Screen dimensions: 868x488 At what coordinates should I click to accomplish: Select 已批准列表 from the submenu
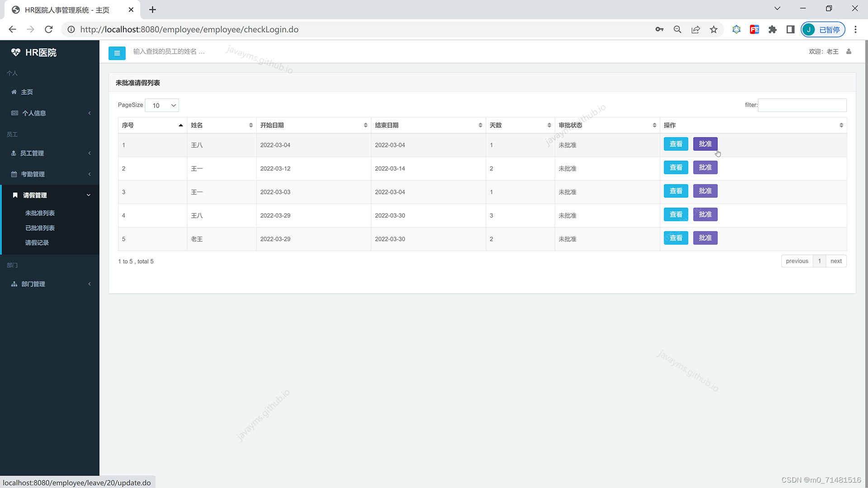click(x=40, y=228)
